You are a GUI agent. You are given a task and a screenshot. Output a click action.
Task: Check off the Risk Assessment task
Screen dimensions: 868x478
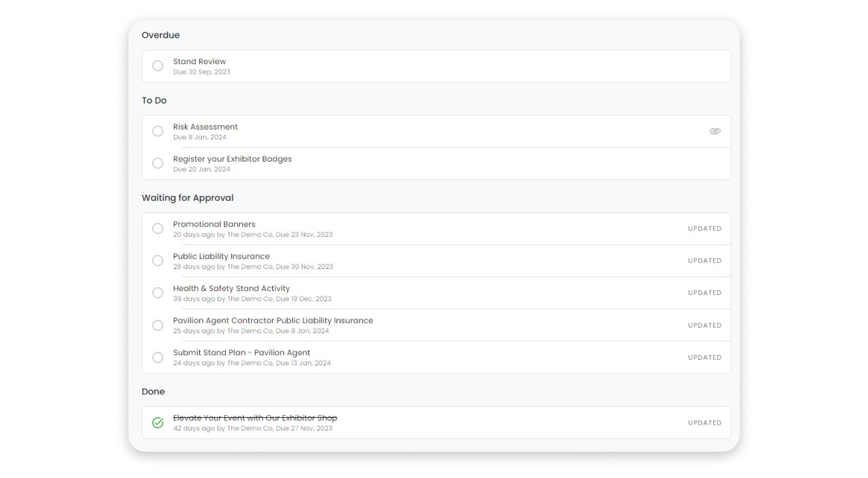pos(158,131)
